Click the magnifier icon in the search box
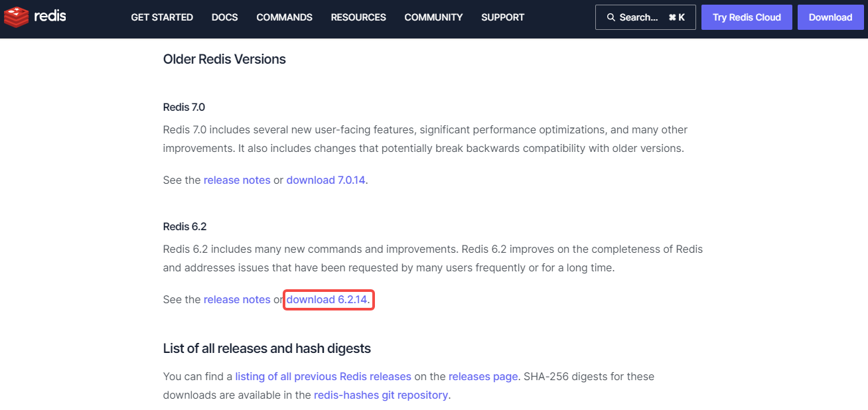 [x=611, y=17]
